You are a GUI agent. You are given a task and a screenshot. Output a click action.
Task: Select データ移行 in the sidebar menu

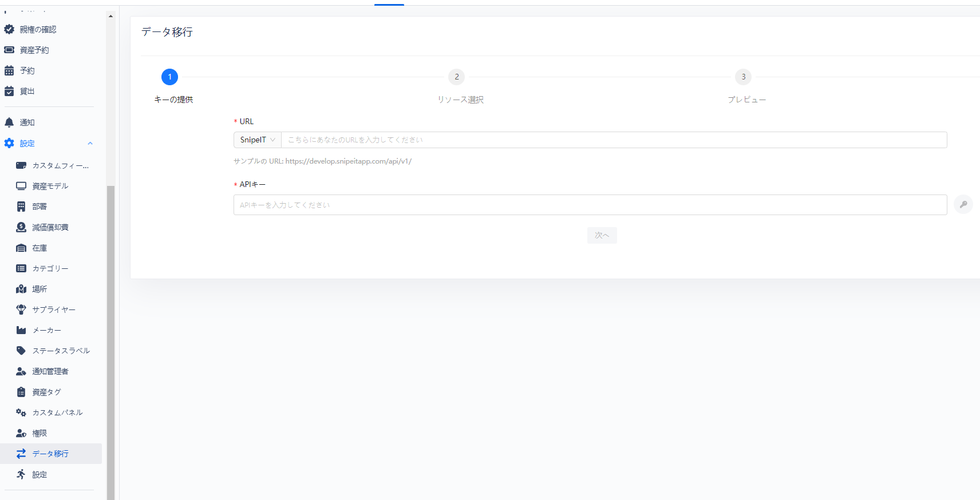pos(51,454)
